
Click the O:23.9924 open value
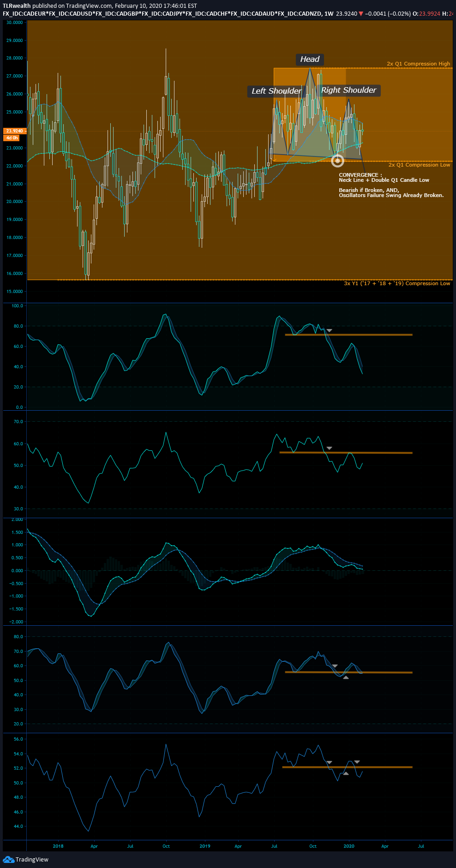pyautogui.click(x=426, y=13)
